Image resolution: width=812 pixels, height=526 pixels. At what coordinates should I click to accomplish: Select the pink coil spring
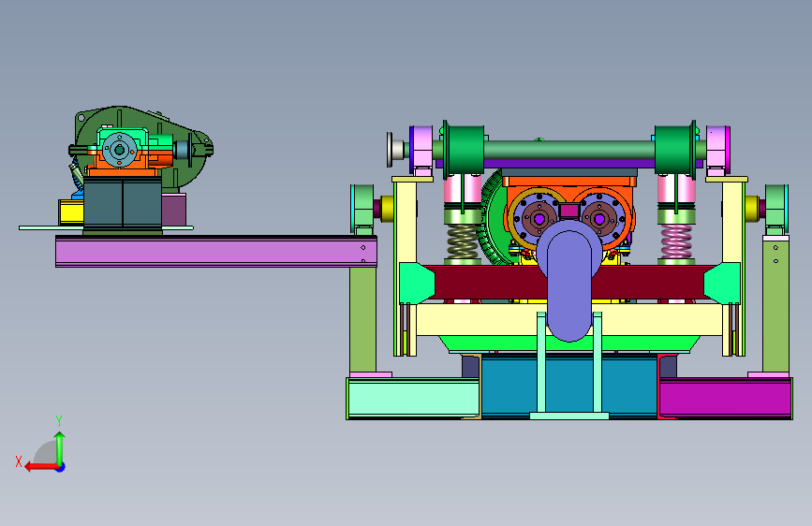676,241
